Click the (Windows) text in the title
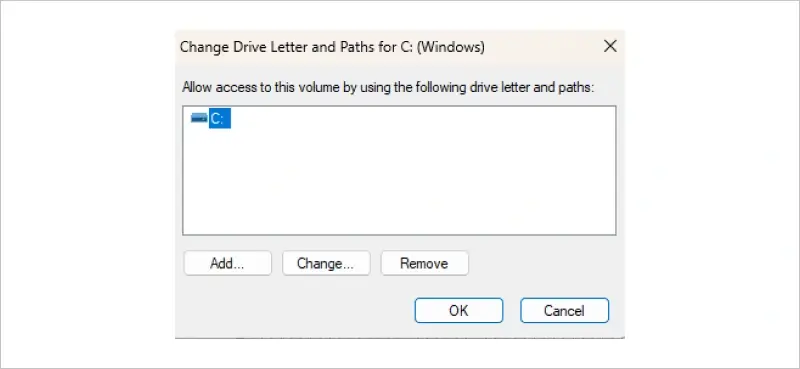Screen dimensions: 800x369 point(454,47)
